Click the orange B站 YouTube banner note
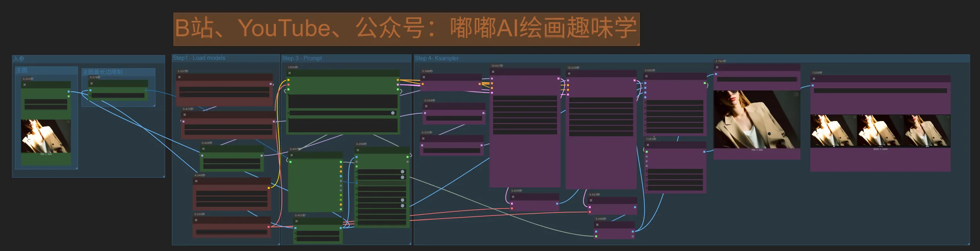 [x=406, y=29]
